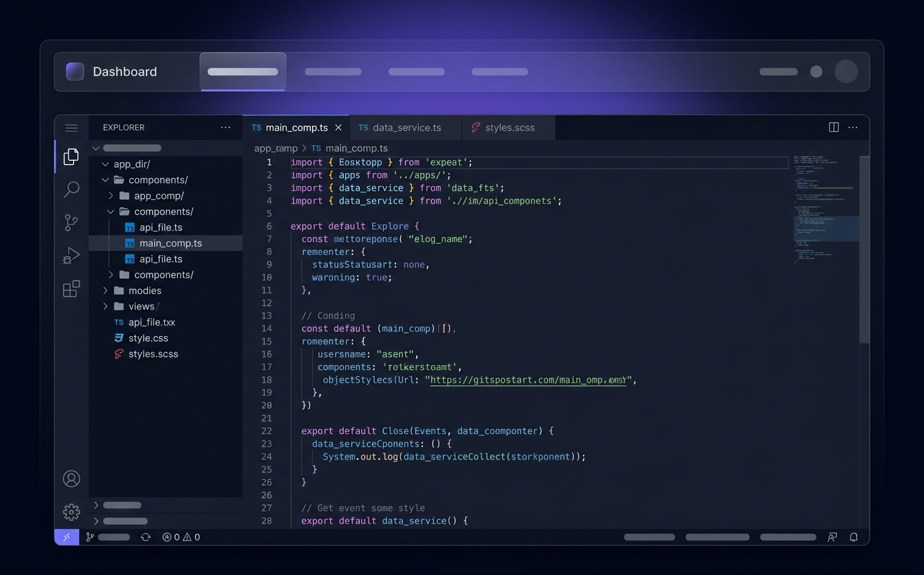Open the Run and Debug panel
The width and height of the screenshot is (924, 575).
71,255
